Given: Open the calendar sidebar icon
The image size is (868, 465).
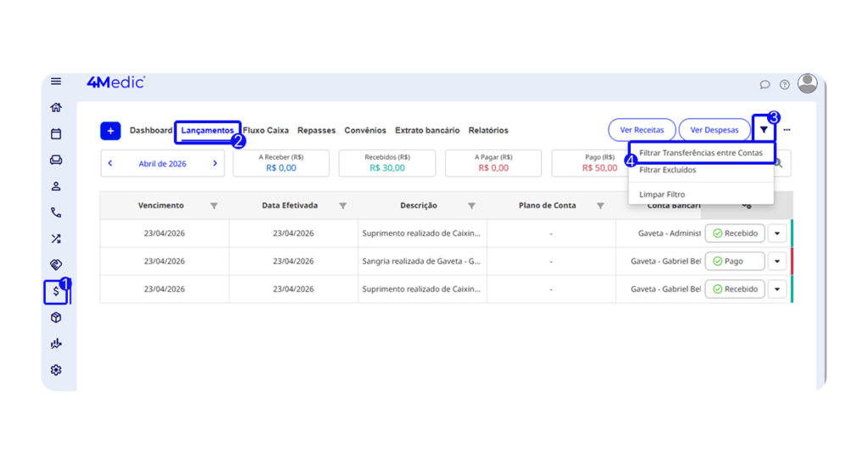Looking at the screenshot, I should pos(56,134).
